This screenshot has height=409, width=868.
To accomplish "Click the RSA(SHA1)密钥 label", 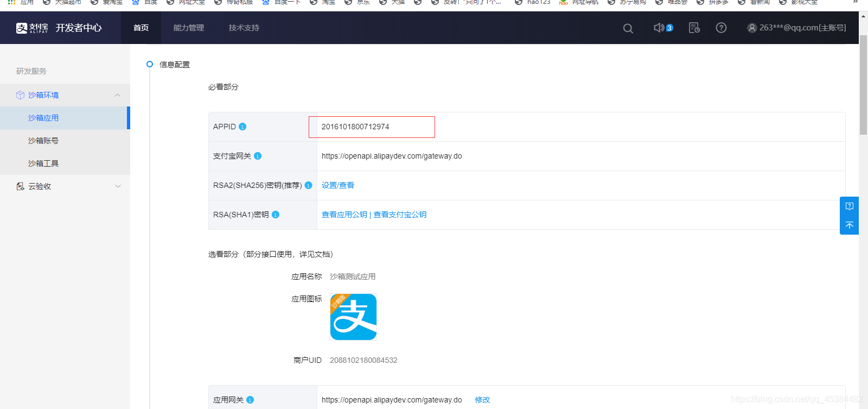I will tap(241, 215).
